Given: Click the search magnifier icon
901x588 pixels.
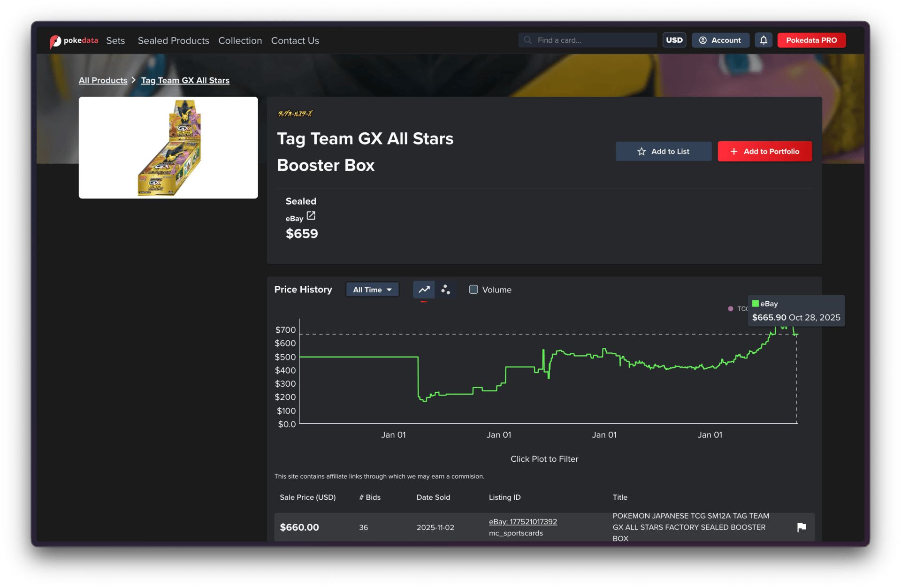Looking at the screenshot, I should coord(527,40).
